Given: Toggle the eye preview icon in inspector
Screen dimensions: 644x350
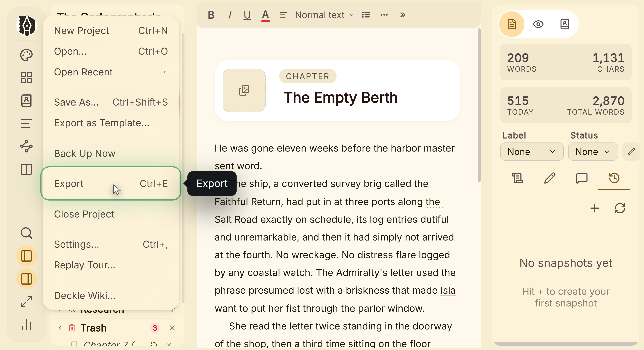Looking at the screenshot, I should pos(538,24).
